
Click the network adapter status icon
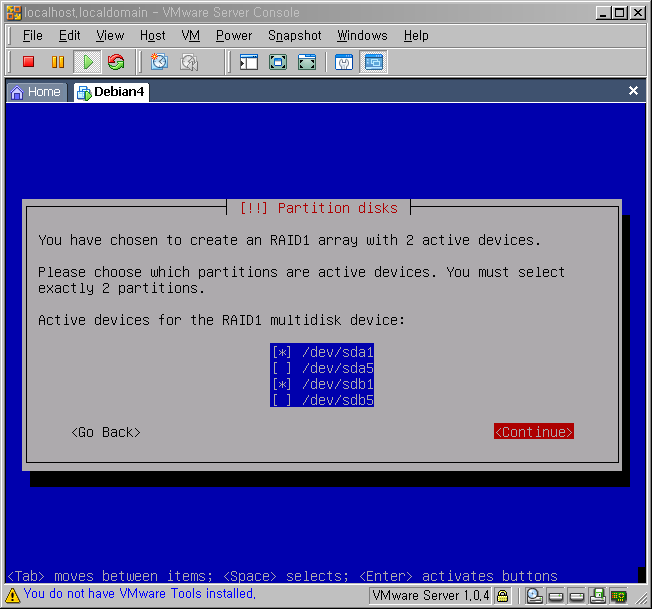pyautogui.click(x=619, y=596)
